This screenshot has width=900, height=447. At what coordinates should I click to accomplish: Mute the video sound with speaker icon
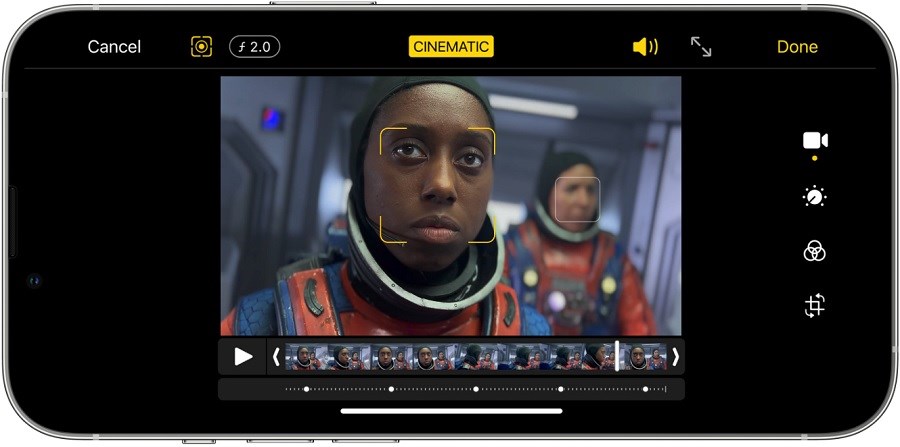coord(645,47)
